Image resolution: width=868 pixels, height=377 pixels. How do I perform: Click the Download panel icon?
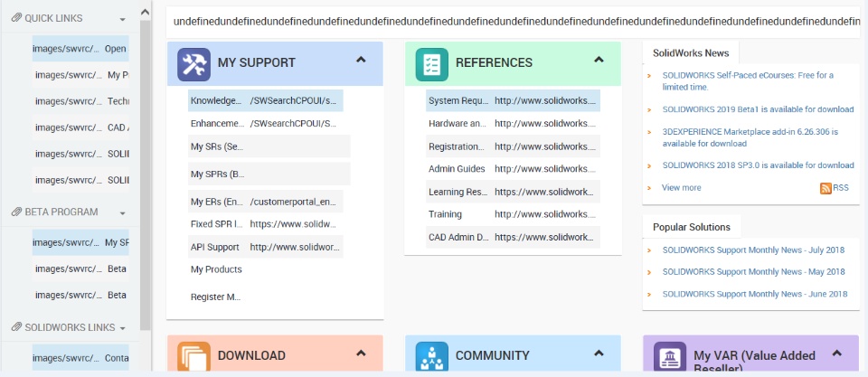click(193, 356)
